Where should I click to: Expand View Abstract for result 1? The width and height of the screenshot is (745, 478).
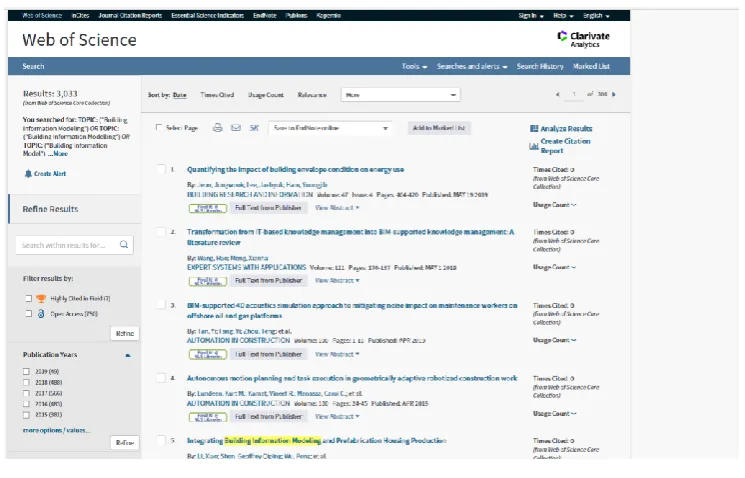(337, 208)
